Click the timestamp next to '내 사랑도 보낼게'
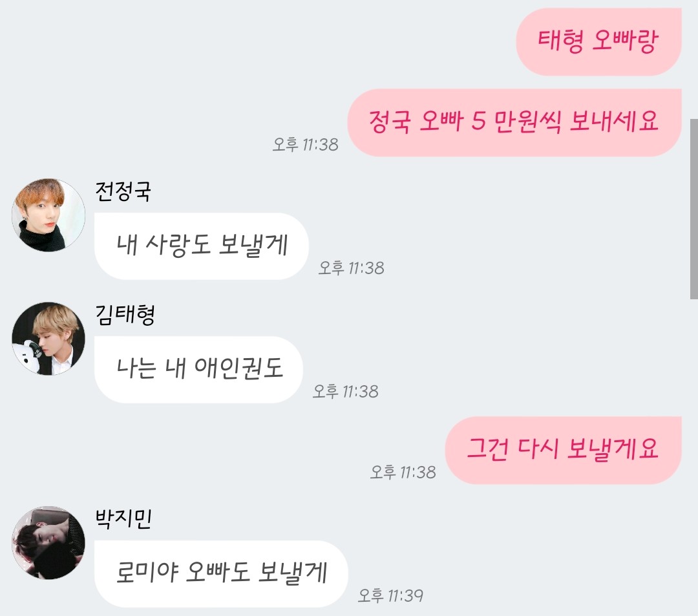The width and height of the screenshot is (698, 616). [351, 268]
